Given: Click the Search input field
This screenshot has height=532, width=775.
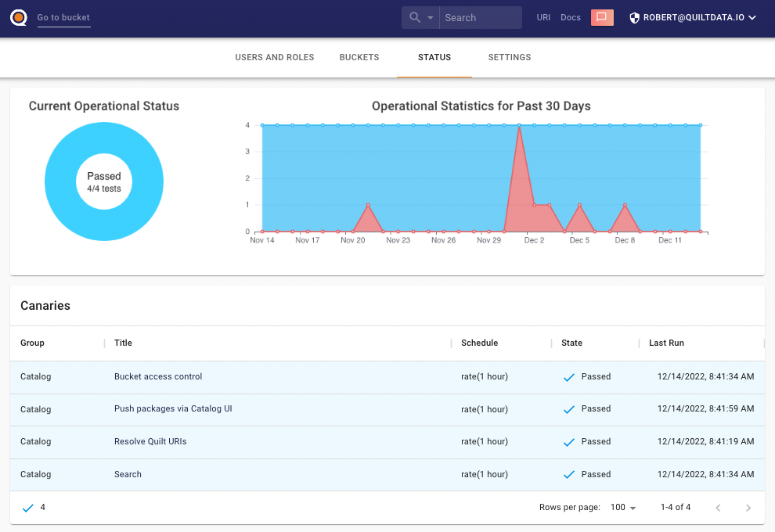Looking at the screenshot, I should (481, 18).
